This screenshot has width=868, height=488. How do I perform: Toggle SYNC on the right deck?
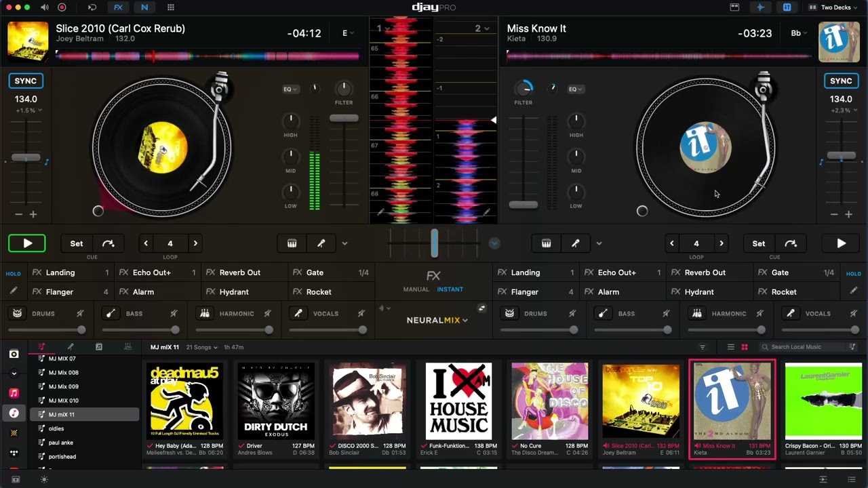(841, 81)
